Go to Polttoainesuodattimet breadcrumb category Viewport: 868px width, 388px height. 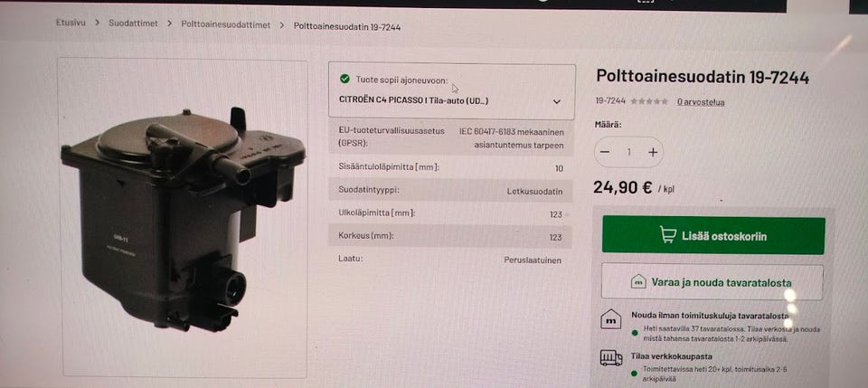[226, 25]
